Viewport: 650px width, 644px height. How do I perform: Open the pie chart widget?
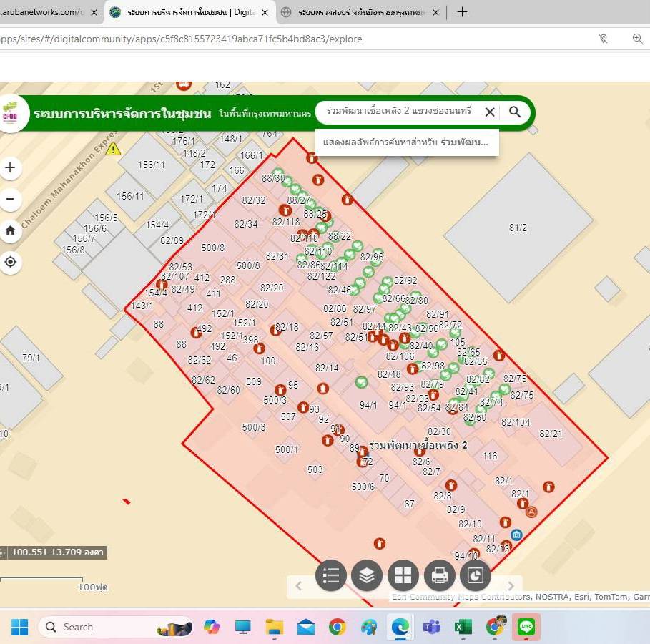(476, 575)
